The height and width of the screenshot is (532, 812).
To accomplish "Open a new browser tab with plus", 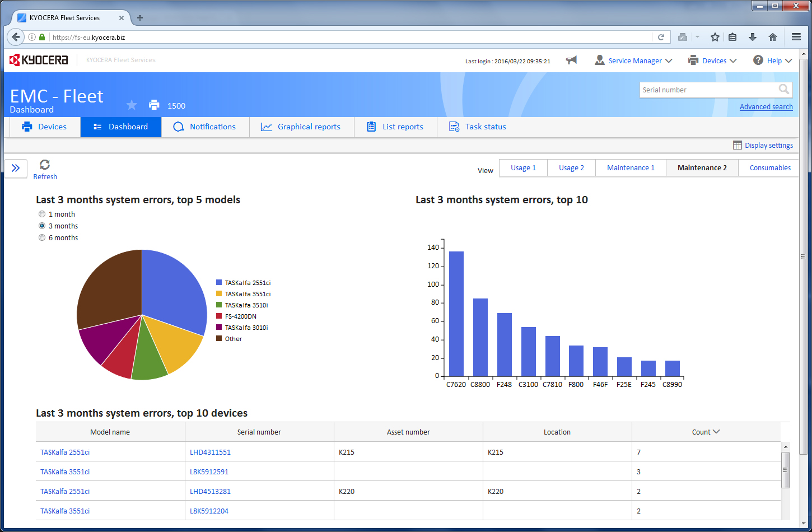I will click(140, 18).
